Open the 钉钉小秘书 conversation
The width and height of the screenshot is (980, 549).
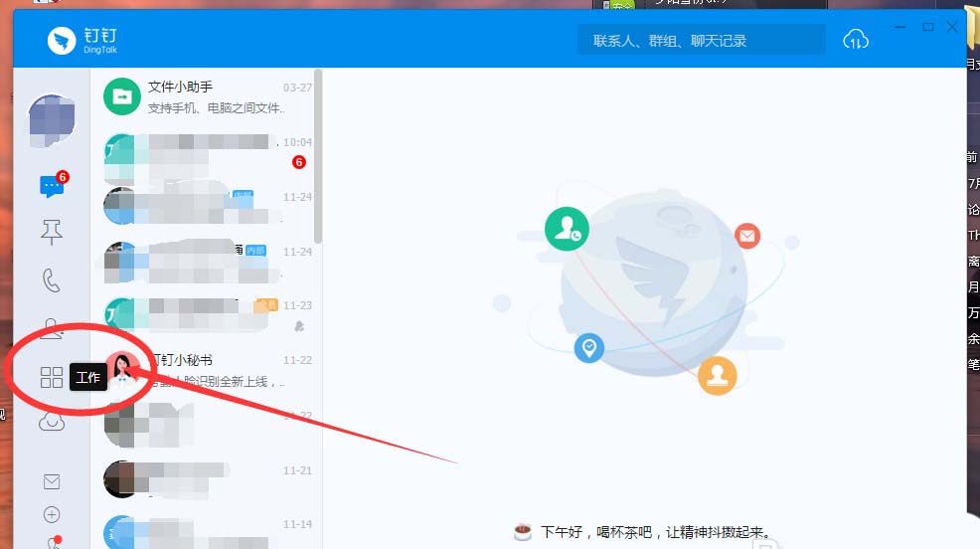click(x=207, y=370)
